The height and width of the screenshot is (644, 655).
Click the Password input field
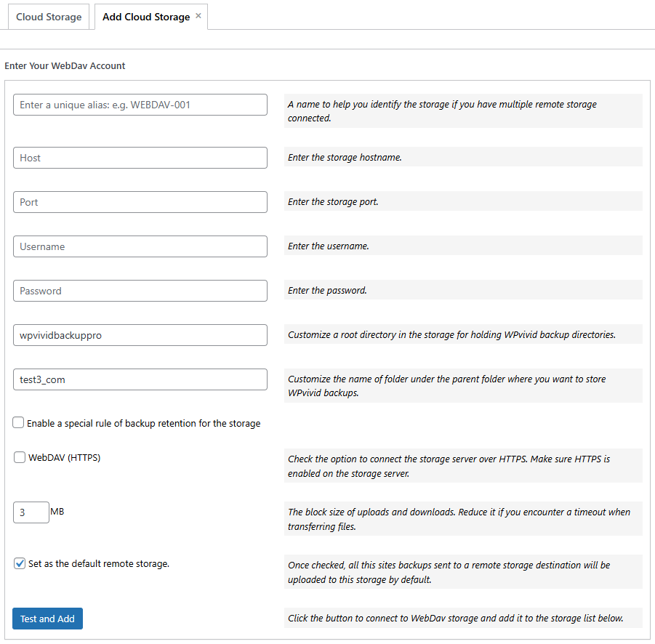[140, 290]
